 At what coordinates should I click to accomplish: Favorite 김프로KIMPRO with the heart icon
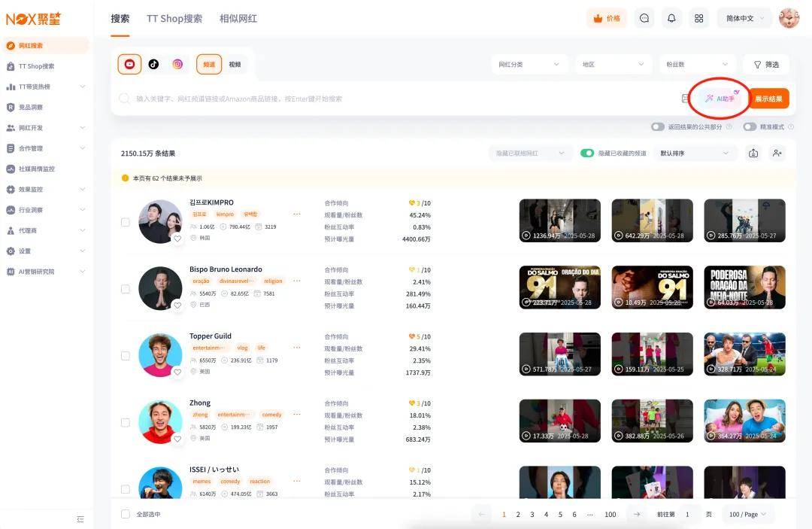(177, 239)
